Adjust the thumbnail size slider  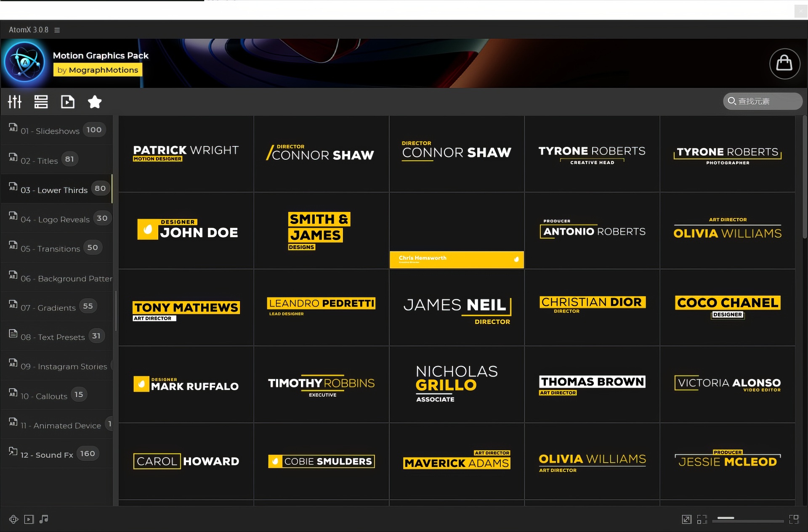pyautogui.click(x=748, y=520)
